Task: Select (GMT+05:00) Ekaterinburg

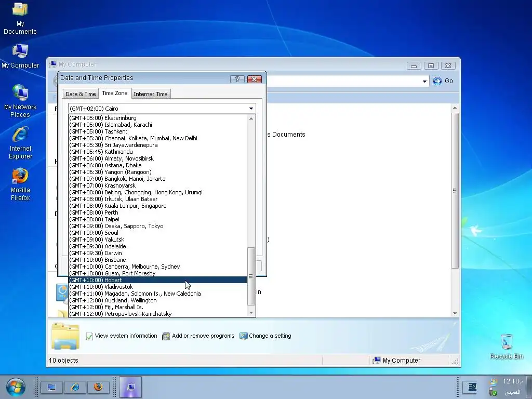Action: point(158,118)
